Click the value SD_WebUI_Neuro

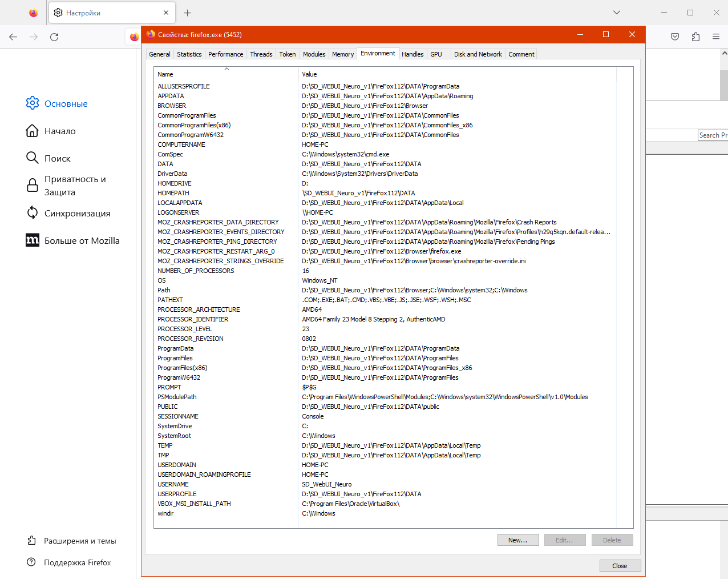click(327, 484)
